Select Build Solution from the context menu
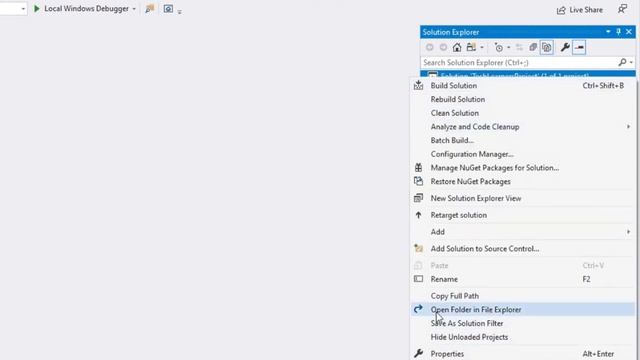This screenshot has height=360, width=640. coord(522,86)
